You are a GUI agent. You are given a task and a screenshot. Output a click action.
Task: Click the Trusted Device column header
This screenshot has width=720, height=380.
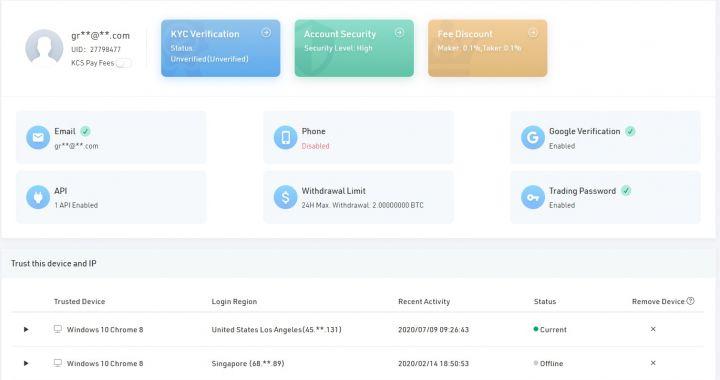click(79, 302)
